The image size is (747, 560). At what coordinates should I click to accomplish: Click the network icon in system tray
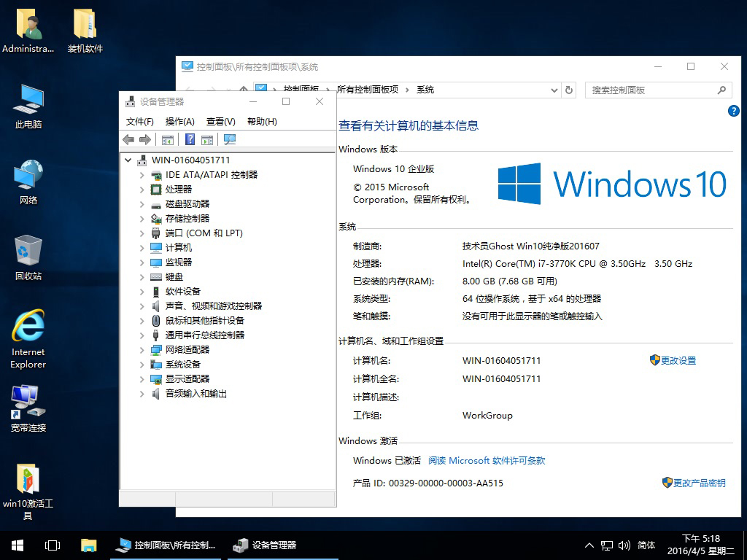pyautogui.click(x=606, y=545)
